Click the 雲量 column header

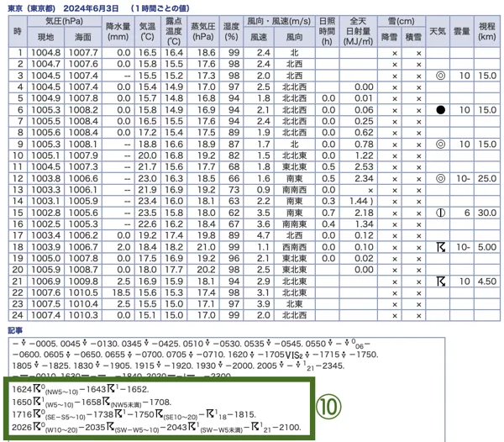[x=461, y=31]
